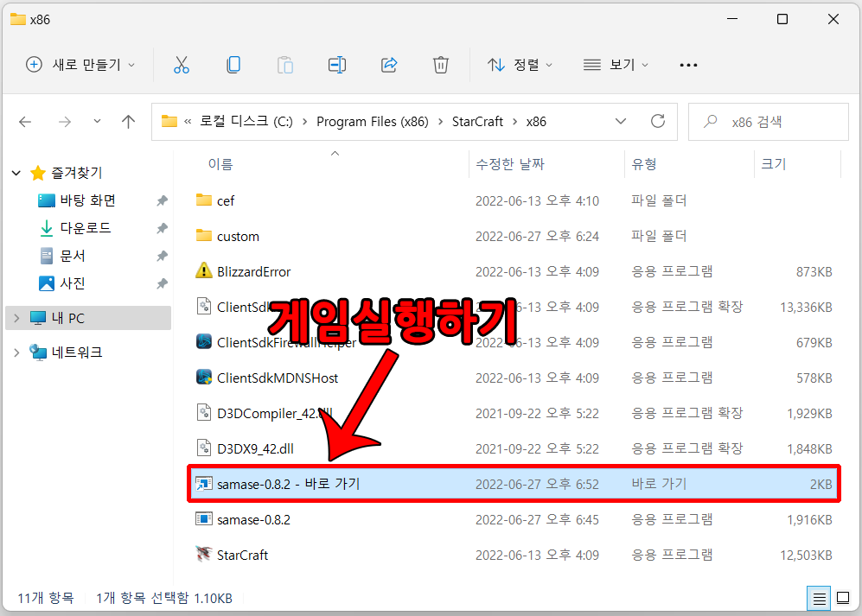Click size value "12,503KB"
Screen dimensions: 862x616
coord(806,555)
